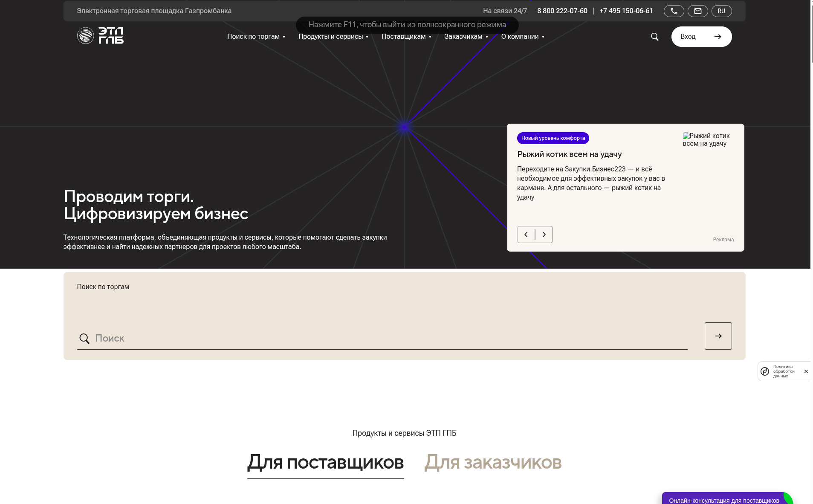Screen dimensions: 813x504
Task: Open the Поставщикам menu
Action: [x=406, y=37]
